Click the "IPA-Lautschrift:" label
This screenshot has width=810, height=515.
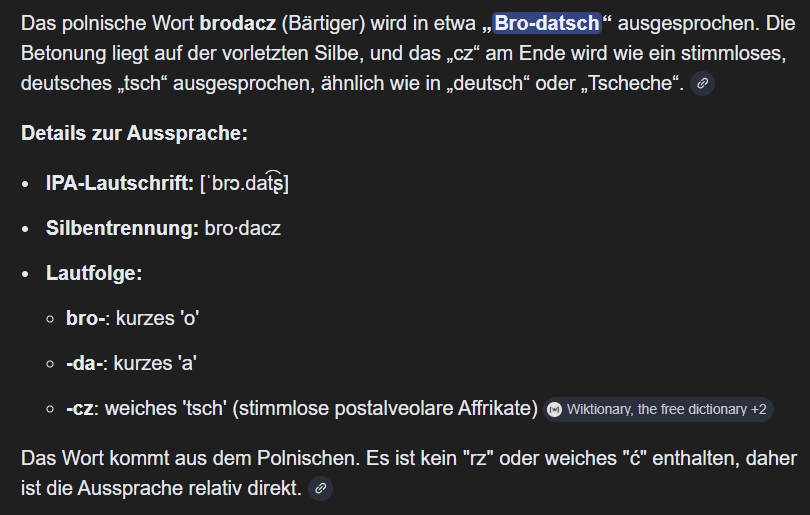click(x=120, y=184)
